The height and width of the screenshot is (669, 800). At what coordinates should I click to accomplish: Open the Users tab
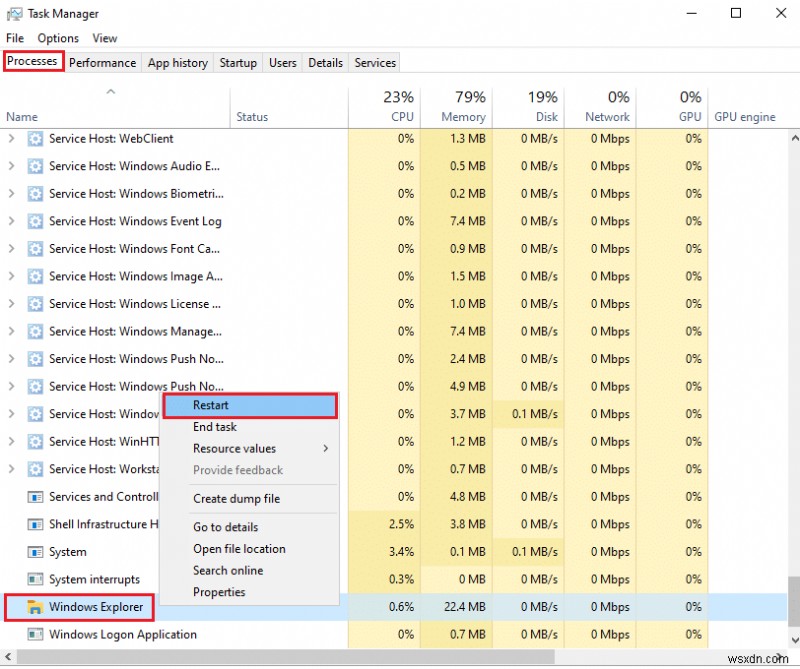281,62
